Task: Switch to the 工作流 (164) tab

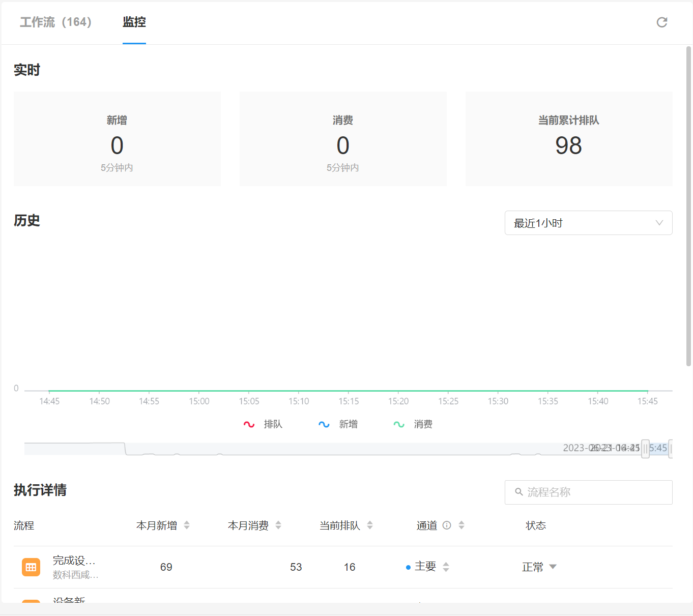Action: tap(56, 22)
